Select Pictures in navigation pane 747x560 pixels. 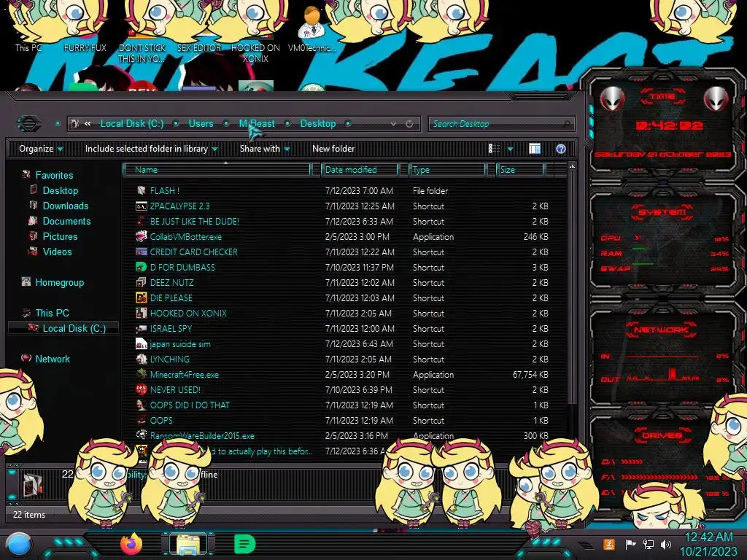click(x=60, y=236)
